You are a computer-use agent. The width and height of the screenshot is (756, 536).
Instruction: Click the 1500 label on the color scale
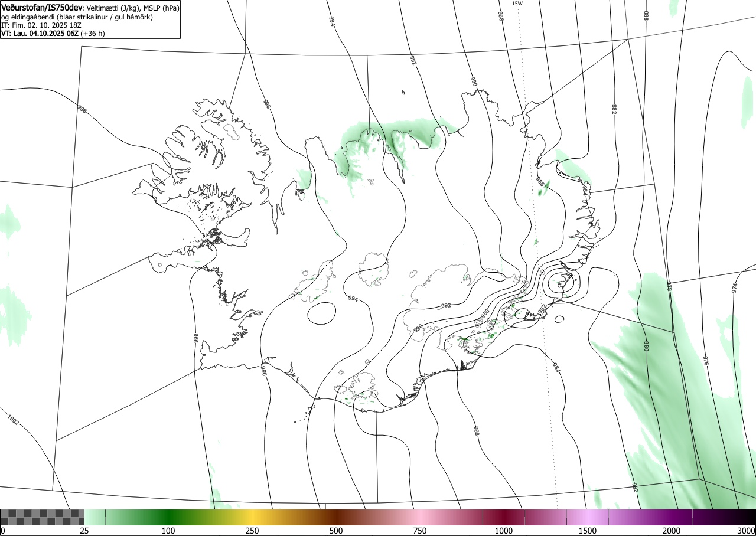coord(588,531)
